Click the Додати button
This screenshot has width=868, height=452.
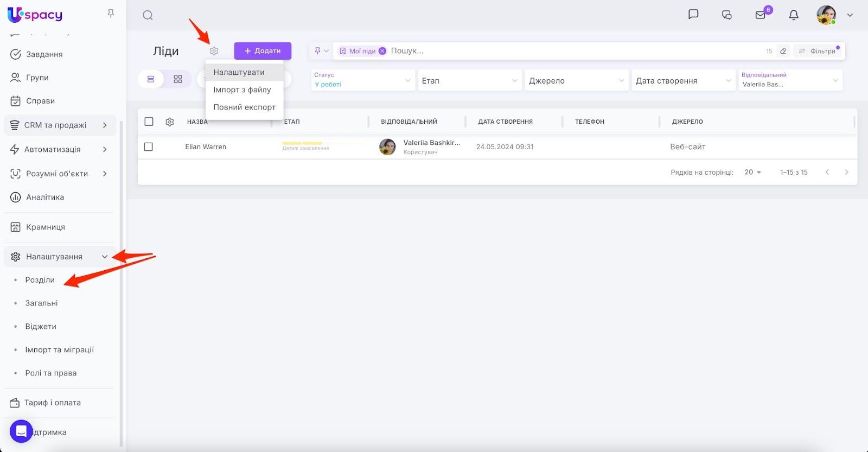[x=263, y=51]
